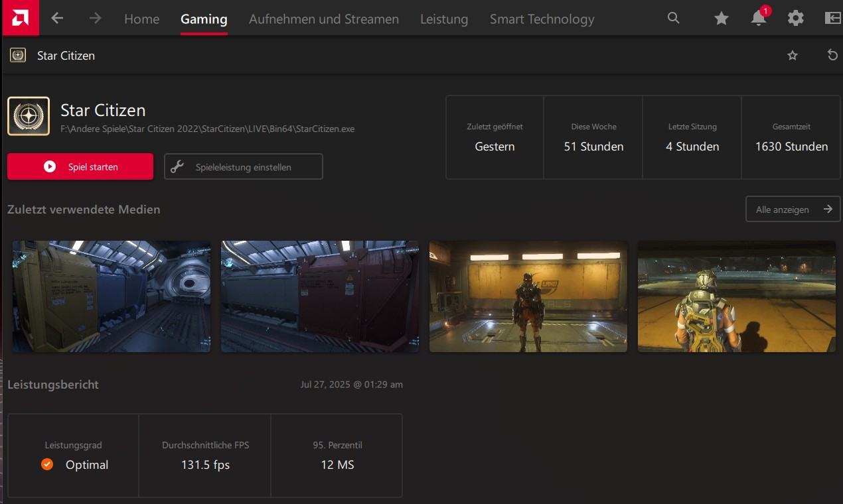Go back with the left arrow
The height and width of the screenshot is (504, 843).
(x=57, y=19)
